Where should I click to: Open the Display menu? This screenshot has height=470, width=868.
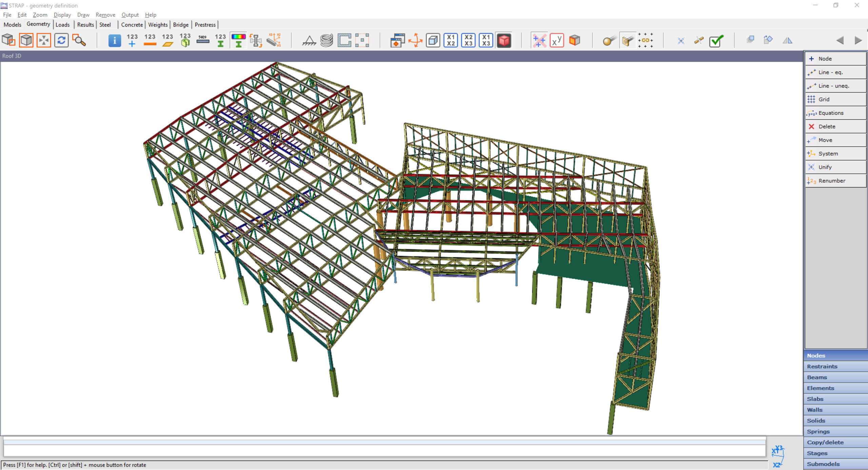click(x=62, y=15)
